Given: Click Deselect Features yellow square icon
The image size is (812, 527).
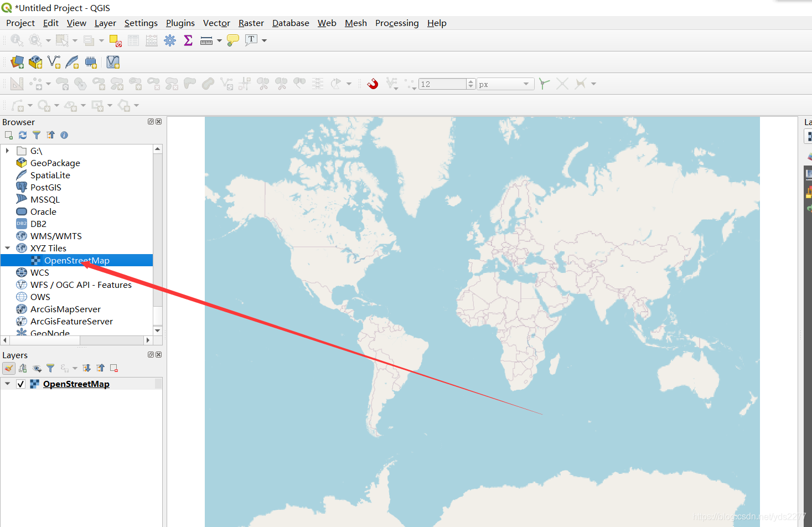Looking at the screenshot, I should tap(115, 40).
